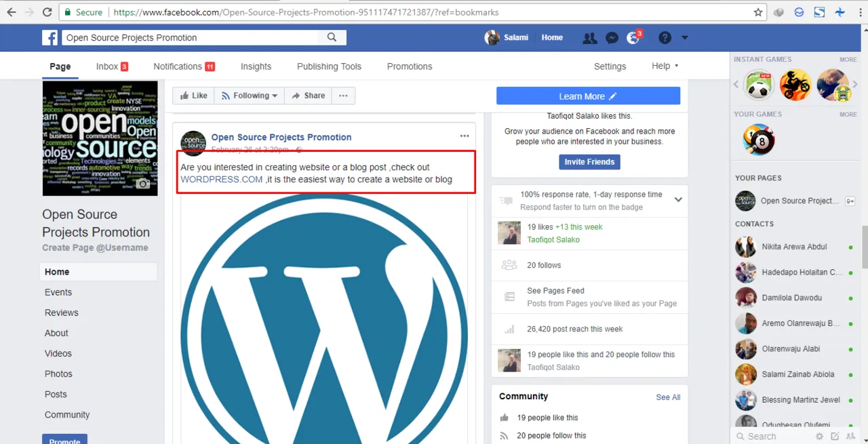Screen dimensions: 868x444
Task: Open chat with Damilola Dawodu
Action: pyautogui.click(x=794, y=298)
